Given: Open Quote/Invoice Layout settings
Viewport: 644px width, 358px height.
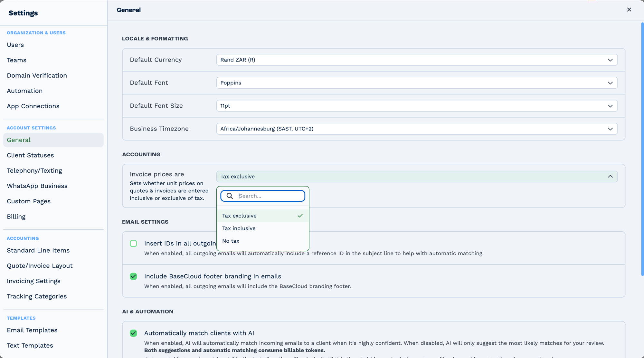Looking at the screenshot, I should [53, 266].
